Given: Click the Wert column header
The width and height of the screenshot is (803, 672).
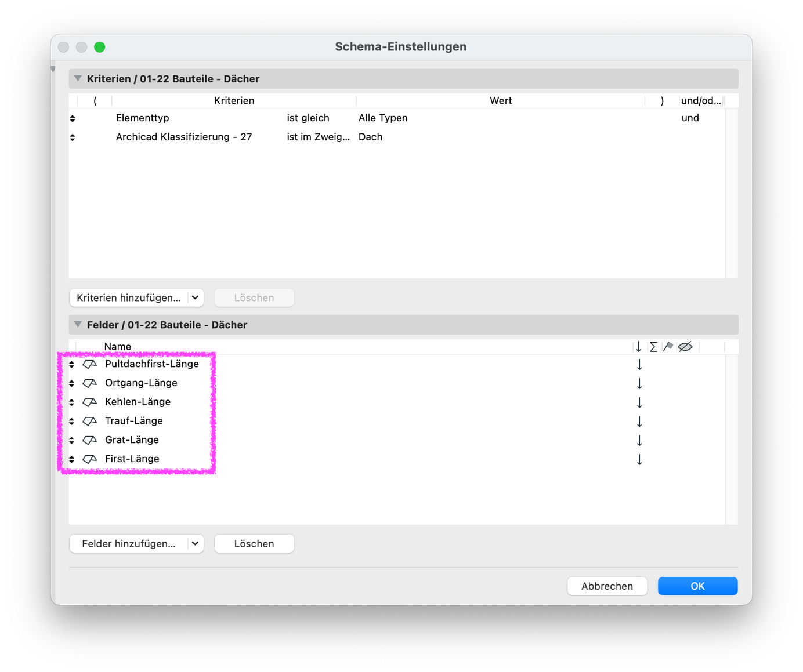Looking at the screenshot, I should (501, 101).
